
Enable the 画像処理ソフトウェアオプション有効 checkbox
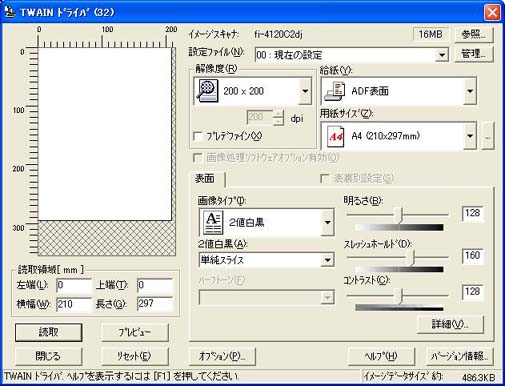(x=198, y=157)
